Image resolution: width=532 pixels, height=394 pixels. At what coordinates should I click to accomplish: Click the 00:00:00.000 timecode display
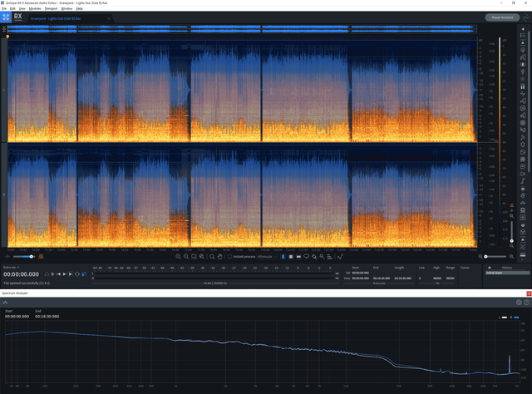[x=21, y=274]
